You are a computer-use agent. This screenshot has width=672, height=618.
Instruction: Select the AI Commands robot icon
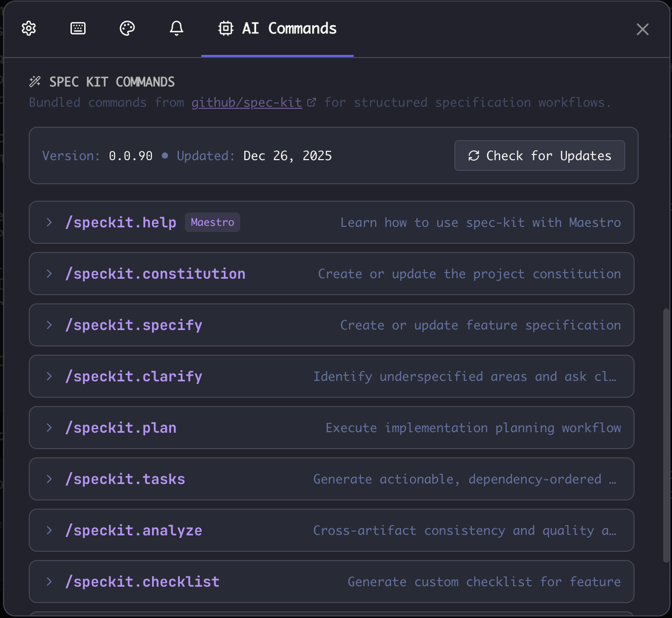tap(226, 29)
